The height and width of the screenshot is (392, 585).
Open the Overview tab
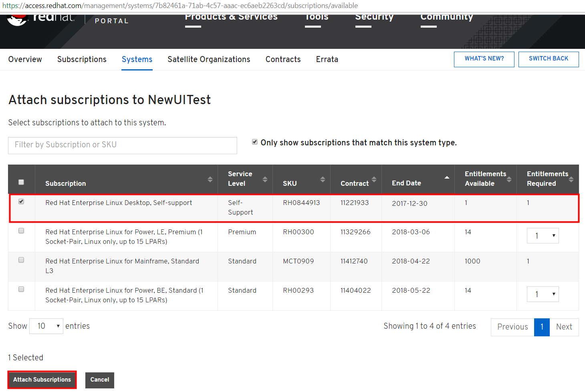pyautogui.click(x=25, y=59)
